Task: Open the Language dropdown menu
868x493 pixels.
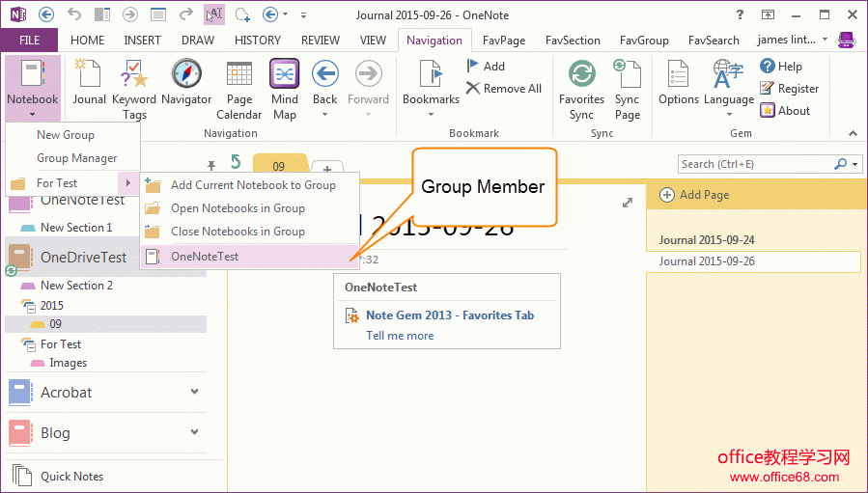Action: coord(728,89)
